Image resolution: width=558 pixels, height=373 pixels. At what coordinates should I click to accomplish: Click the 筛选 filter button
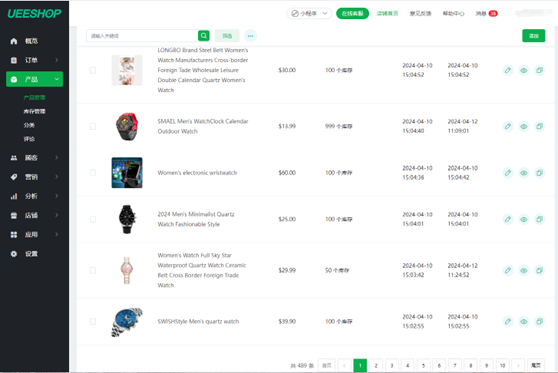pos(227,36)
